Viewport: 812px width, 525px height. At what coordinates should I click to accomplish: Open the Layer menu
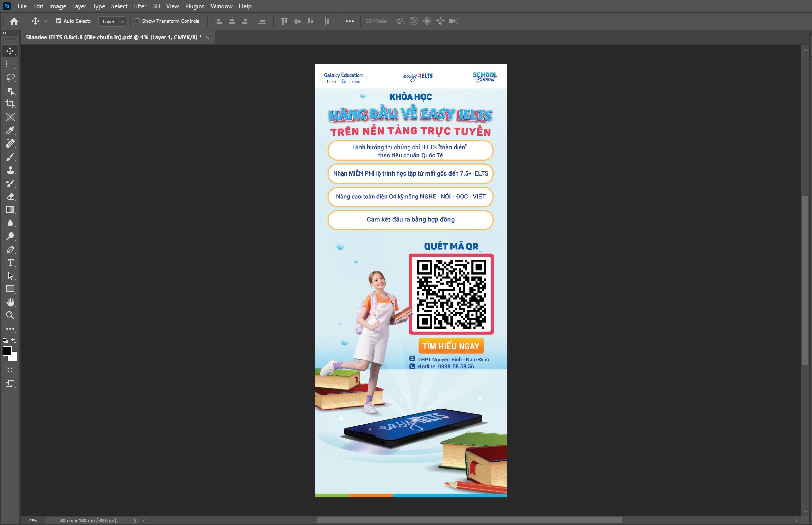79,6
